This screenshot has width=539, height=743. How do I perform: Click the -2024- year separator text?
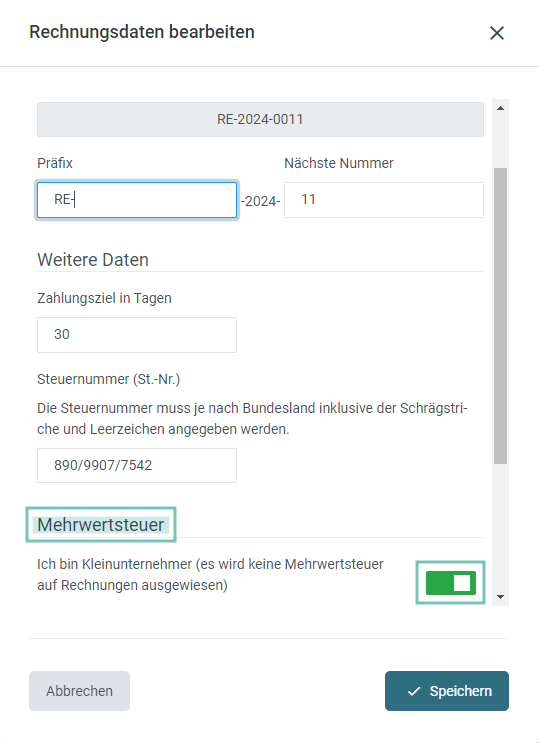260,202
